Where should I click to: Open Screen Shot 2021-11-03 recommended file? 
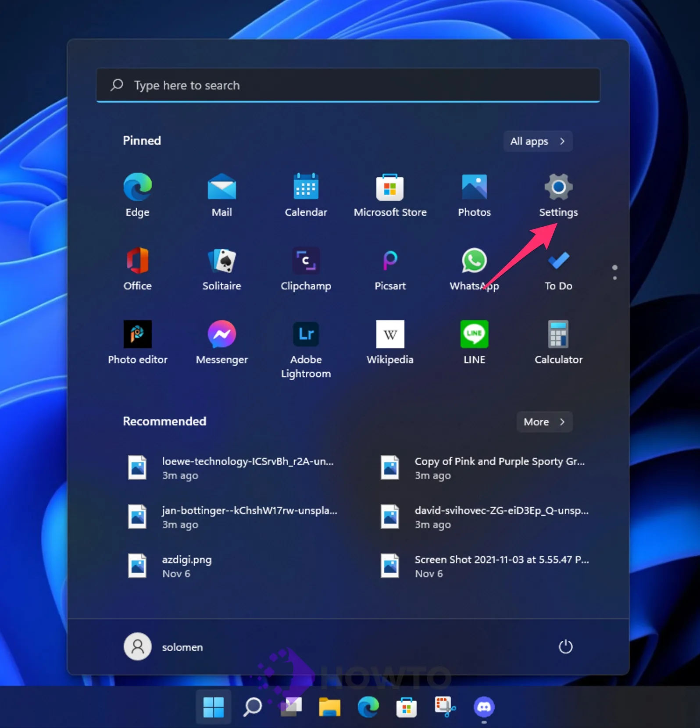click(x=485, y=566)
